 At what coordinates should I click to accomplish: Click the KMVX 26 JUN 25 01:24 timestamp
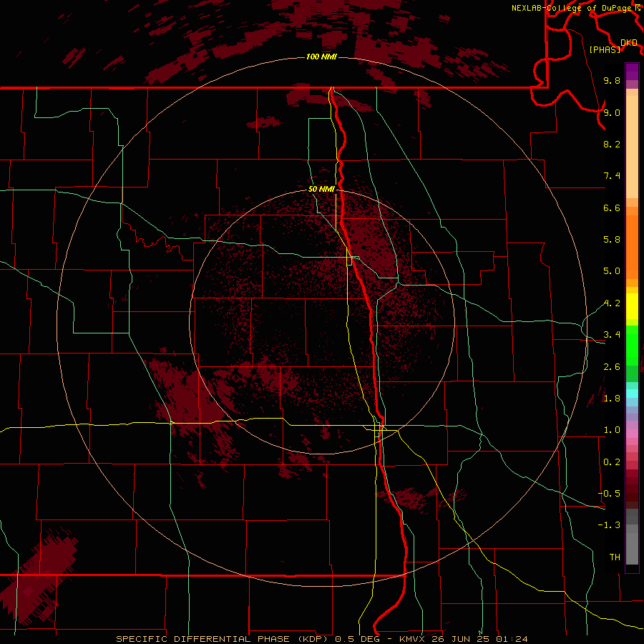pyautogui.click(x=463, y=639)
